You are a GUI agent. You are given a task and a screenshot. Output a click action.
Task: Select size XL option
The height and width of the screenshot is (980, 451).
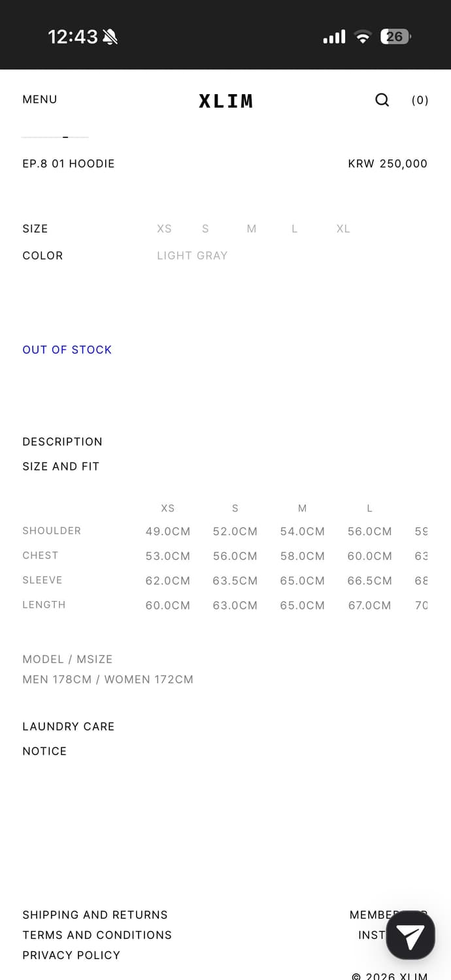(343, 229)
